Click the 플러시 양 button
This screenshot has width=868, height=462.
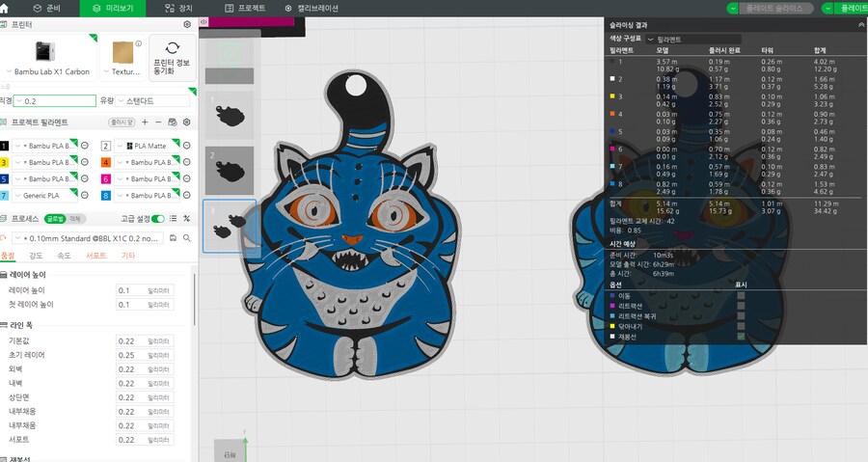coord(122,122)
